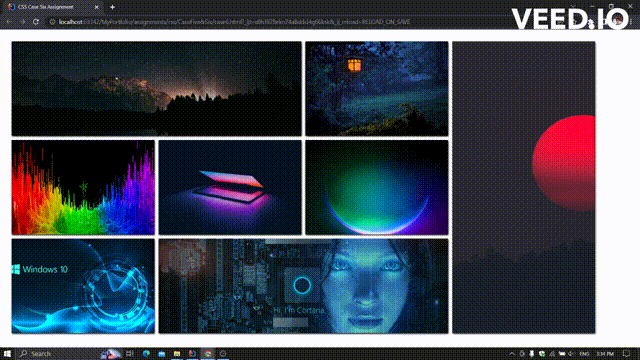Select the tall red sun wallpaper
This screenshot has width=640, height=360.
click(524, 187)
